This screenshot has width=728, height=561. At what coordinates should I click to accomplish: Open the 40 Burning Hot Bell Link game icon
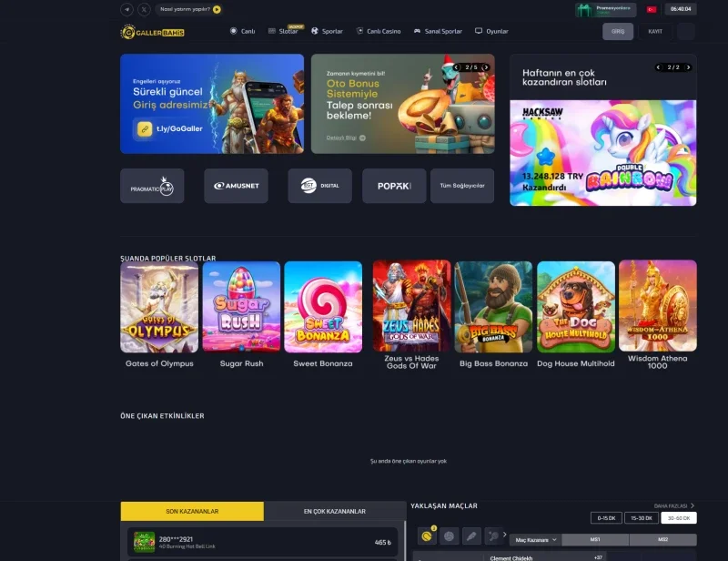(x=145, y=542)
